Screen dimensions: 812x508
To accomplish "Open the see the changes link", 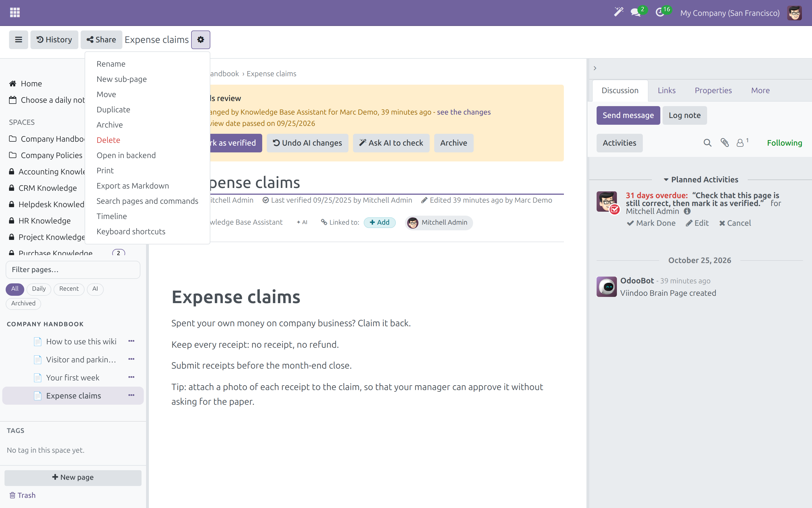I will point(464,112).
